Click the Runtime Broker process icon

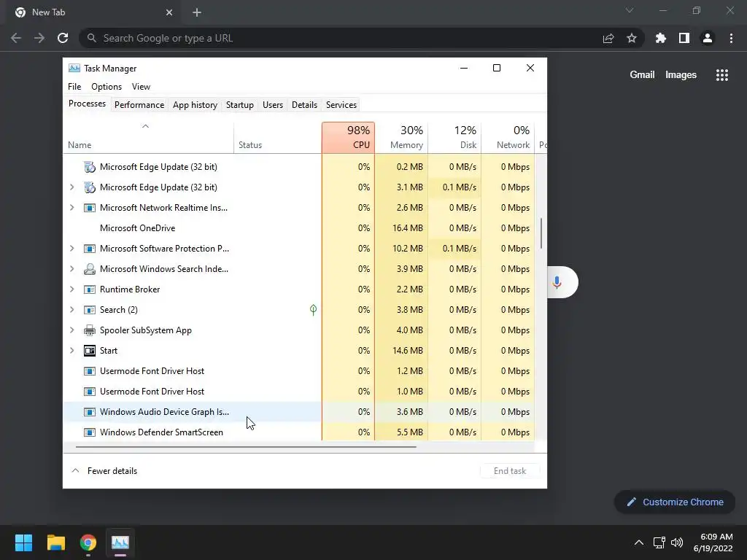pyautogui.click(x=90, y=289)
